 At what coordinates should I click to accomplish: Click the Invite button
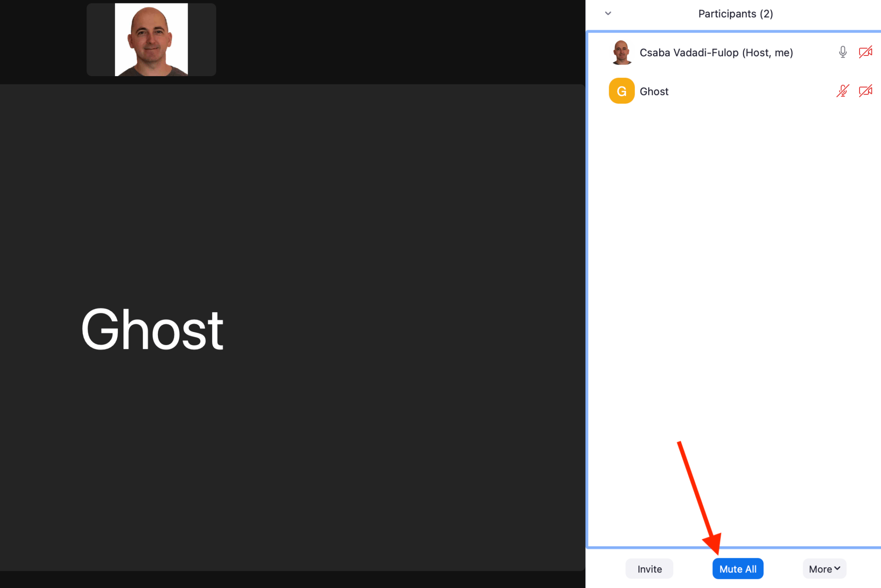649,568
